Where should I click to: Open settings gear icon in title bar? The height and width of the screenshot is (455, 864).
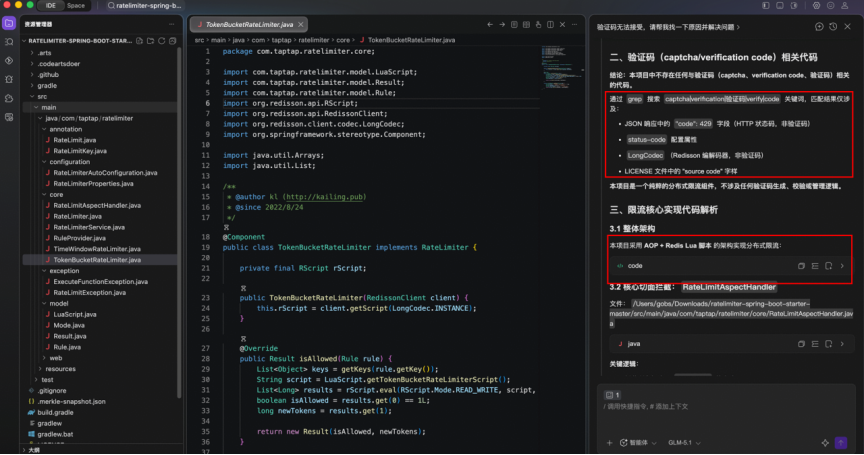tap(817, 6)
